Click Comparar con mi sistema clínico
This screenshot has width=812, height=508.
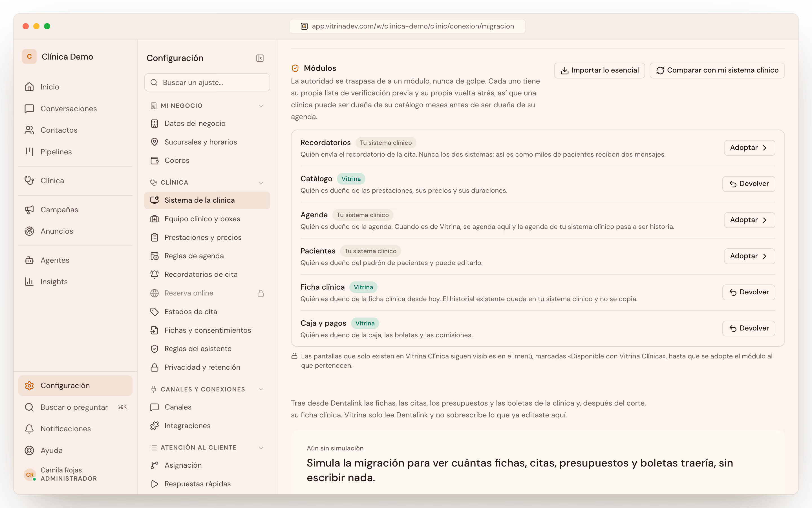tap(717, 70)
